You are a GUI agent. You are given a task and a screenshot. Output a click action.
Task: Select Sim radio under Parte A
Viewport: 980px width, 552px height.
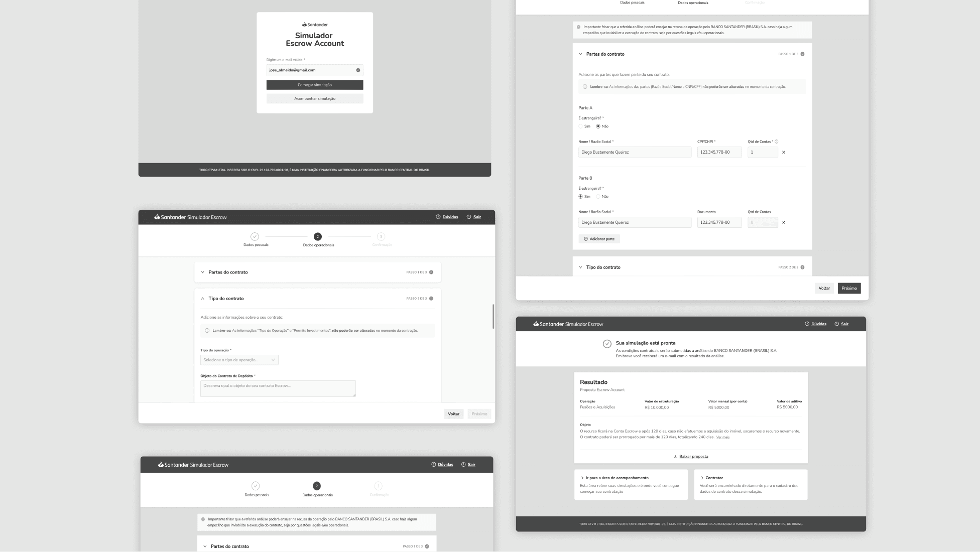tap(581, 126)
